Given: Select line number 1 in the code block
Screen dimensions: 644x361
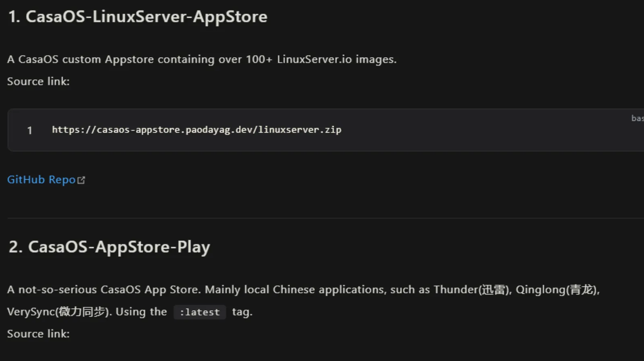Looking at the screenshot, I should coord(29,130).
